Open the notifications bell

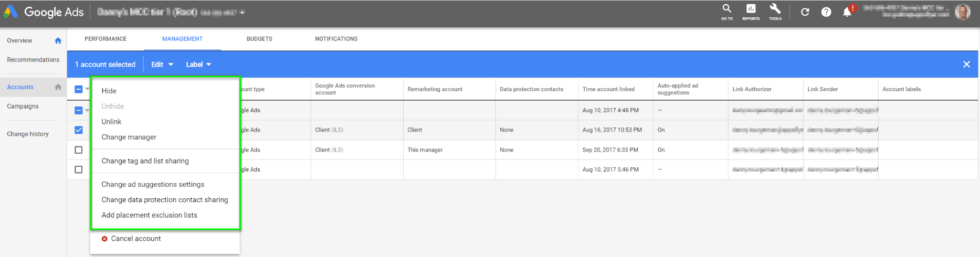pos(847,12)
